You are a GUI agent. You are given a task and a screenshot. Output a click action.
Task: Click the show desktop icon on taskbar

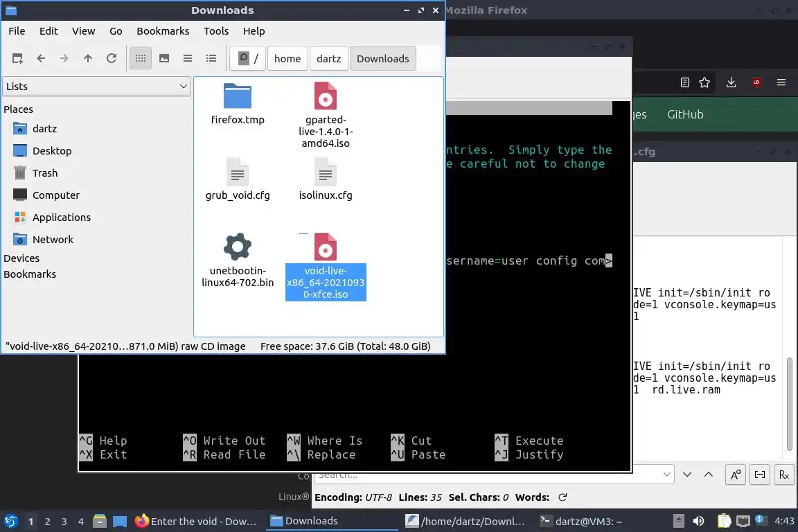click(x=120, y=522)
